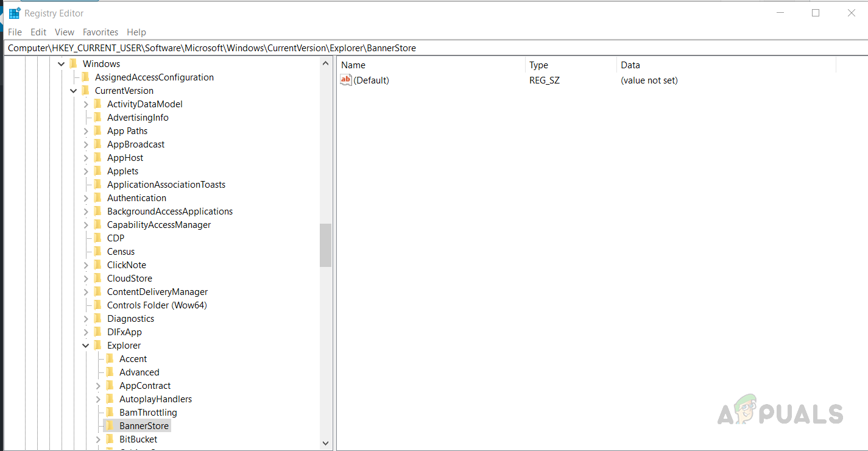
Task: Click the Census folder icon
Action: pos(98,251)
